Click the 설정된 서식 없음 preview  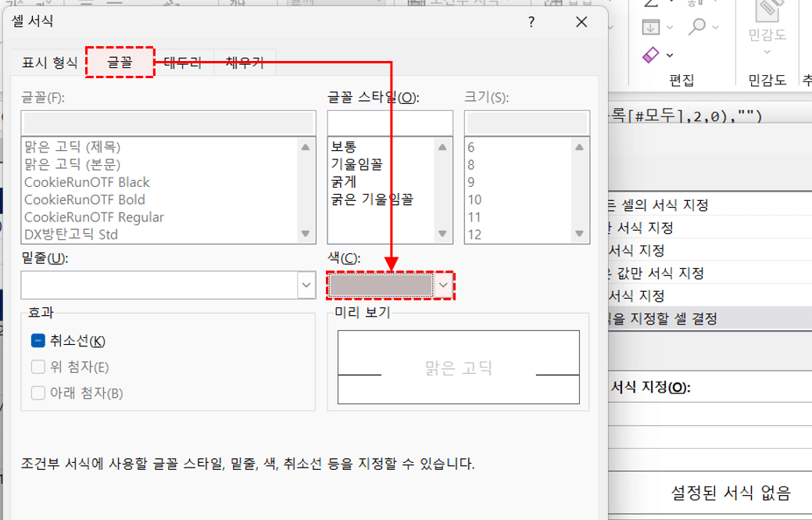click(730, 493)
